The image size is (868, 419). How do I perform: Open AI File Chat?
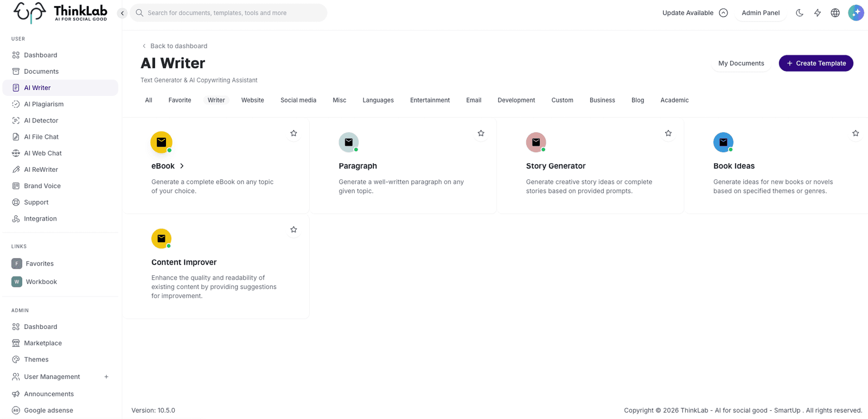click(60, 137)
